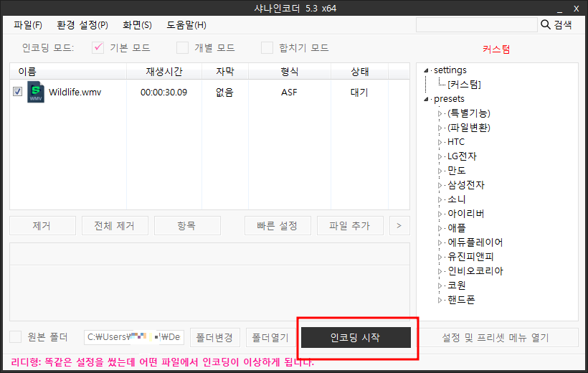
Task: Click the 자막 column header
Action: coord(225,71)
